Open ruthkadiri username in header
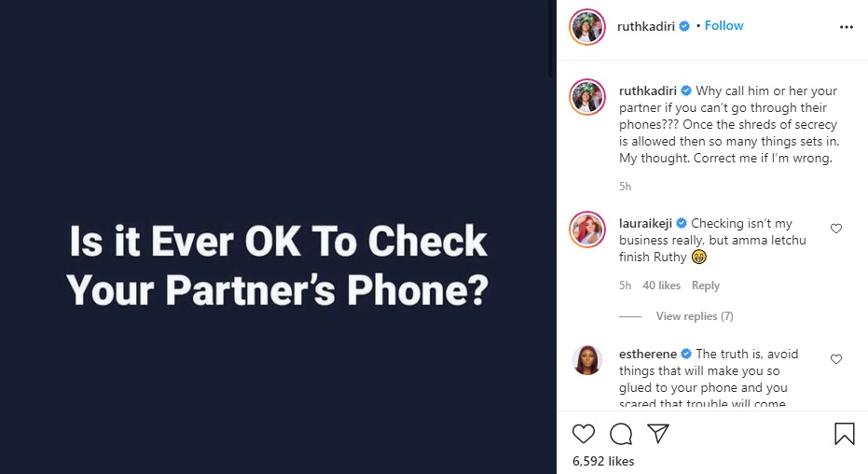 [645, 26]
